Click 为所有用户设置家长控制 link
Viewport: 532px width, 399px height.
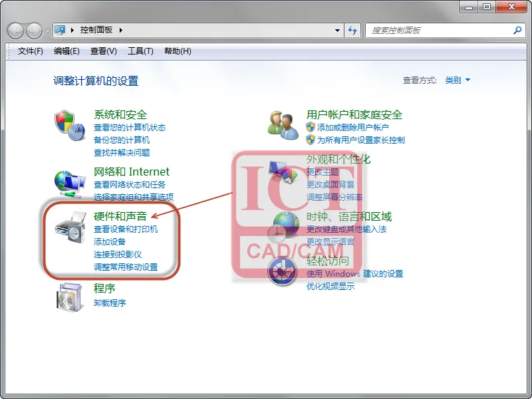(361, 140)
